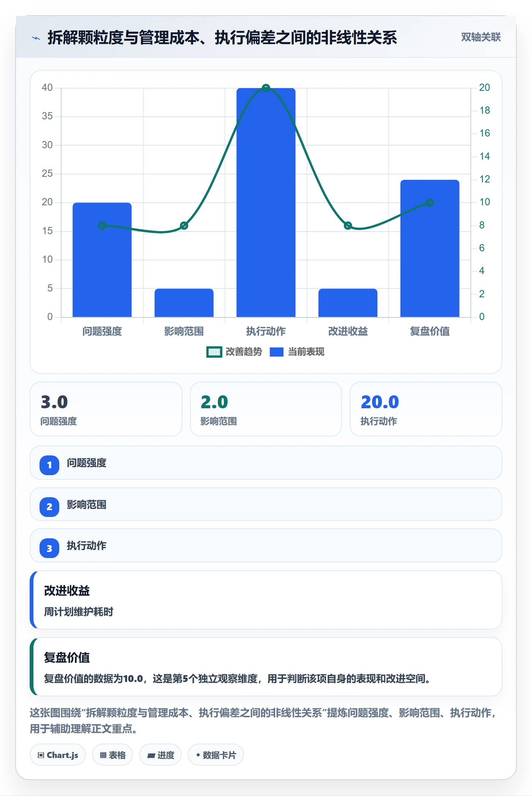Click the 改进收益 card heading
This screenshot has height=796, width=532.
click(67, 591)
